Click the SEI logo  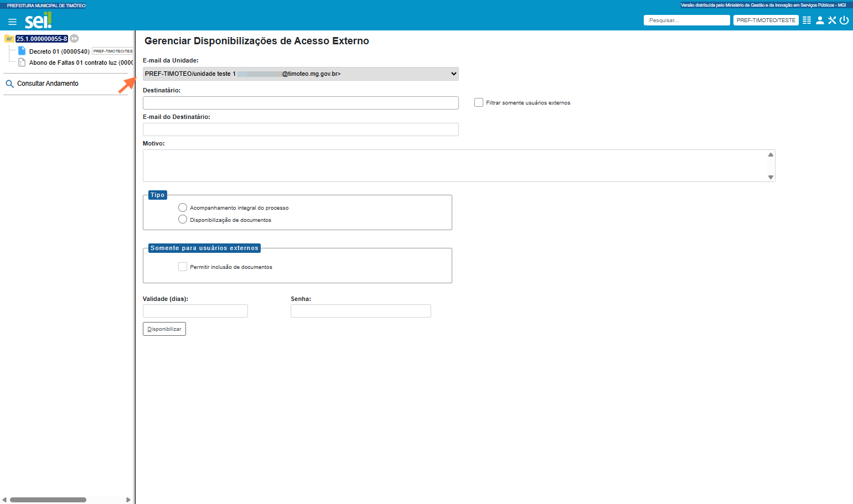(x=38, y=20)
